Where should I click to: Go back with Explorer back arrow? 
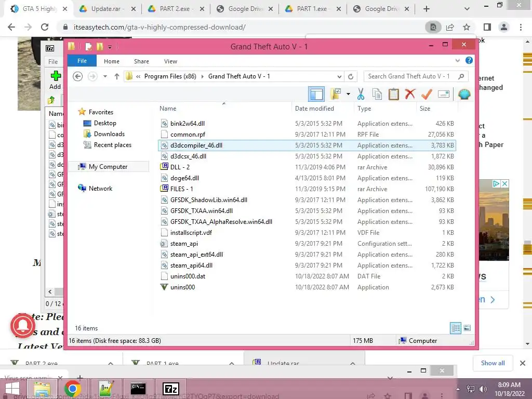coord(78,76)
